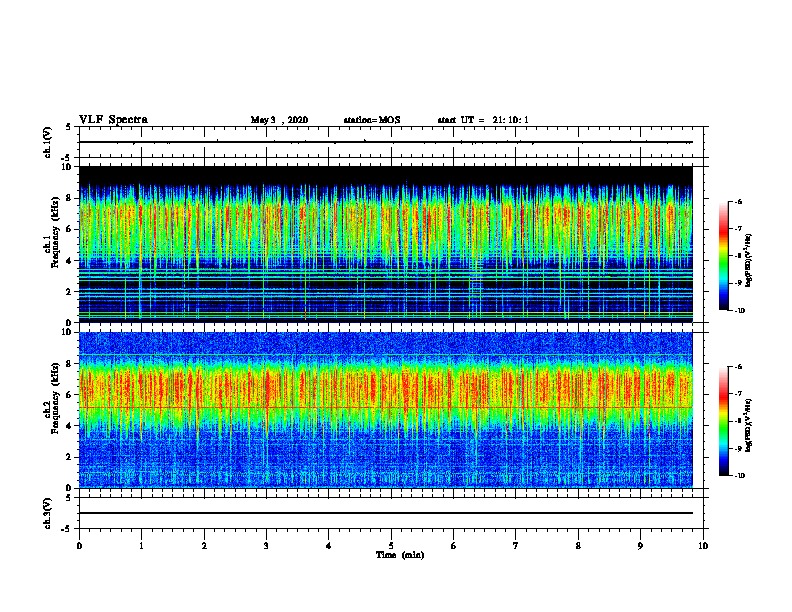Click the time axis tick label '8'
The image size is (792, 612).
click(578, 546)
